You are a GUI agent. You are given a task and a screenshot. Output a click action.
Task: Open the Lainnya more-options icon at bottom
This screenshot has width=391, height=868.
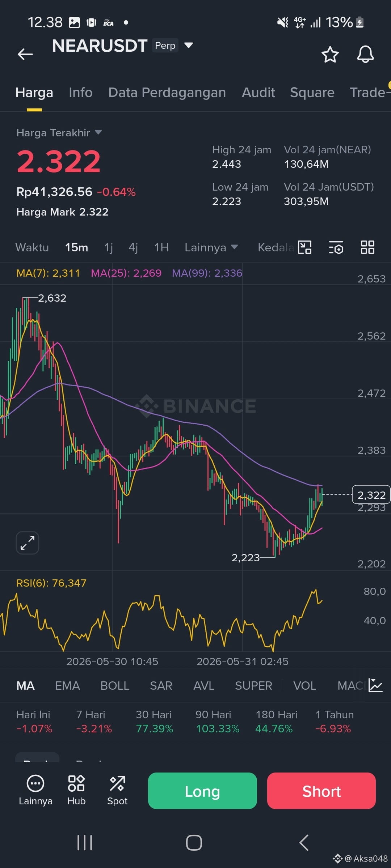(35, 791)
